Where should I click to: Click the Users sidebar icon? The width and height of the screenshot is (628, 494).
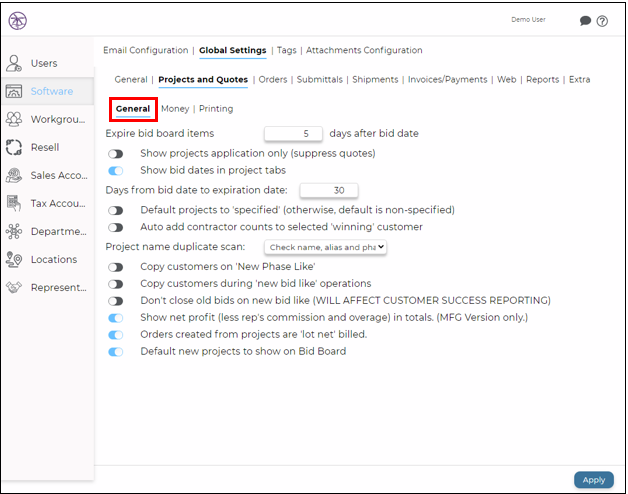[x=14, y=63]
